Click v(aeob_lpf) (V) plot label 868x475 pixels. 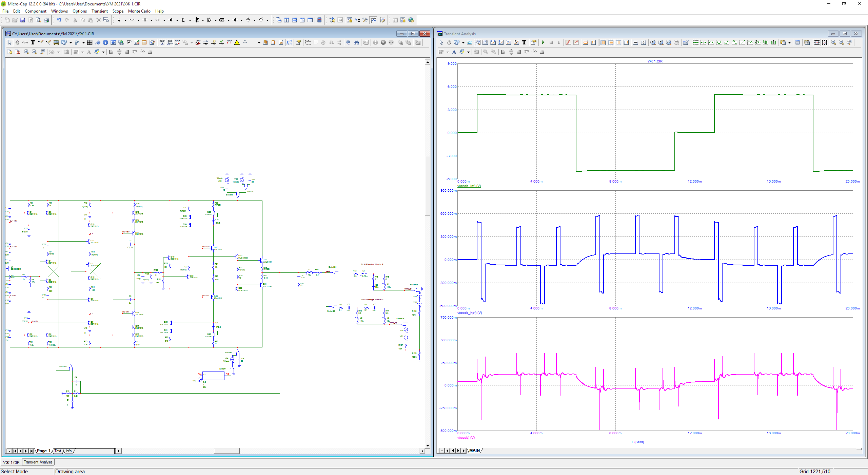(x=469, y=186)
